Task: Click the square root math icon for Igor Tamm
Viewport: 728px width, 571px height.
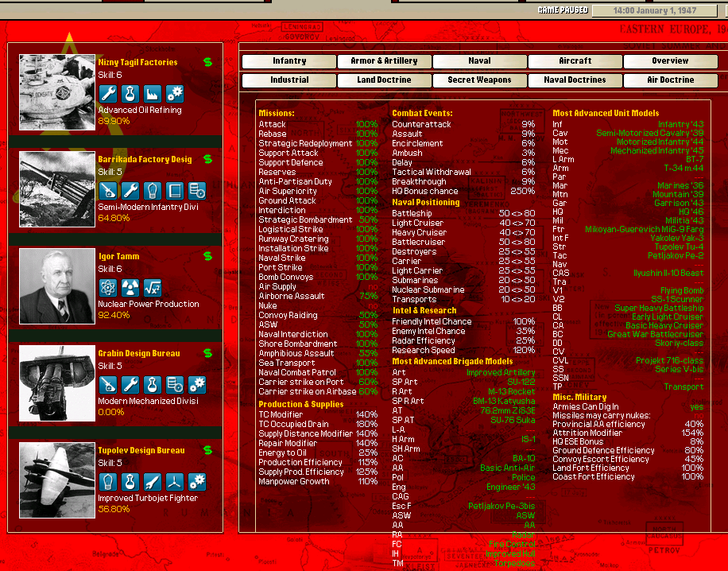Action: click(x=153, y=288)
